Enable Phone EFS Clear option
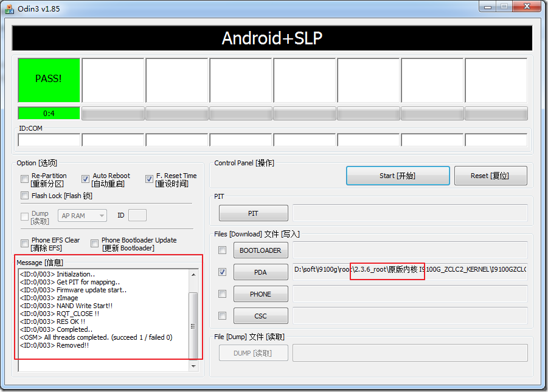548x392 pixels. click(x=24, y=244)
